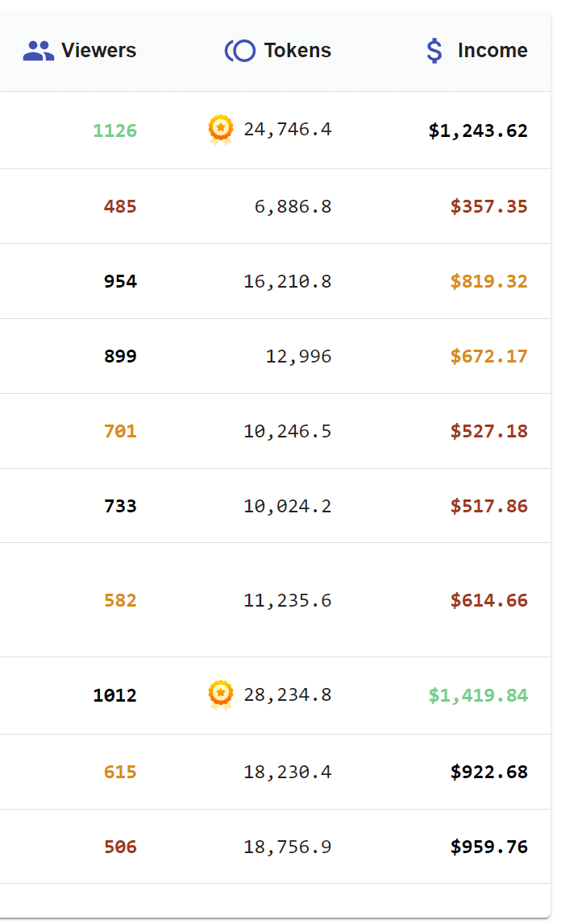Select the $517.86 income cell
The height and width of the screenshot is (924, 561).
point(488,506)
